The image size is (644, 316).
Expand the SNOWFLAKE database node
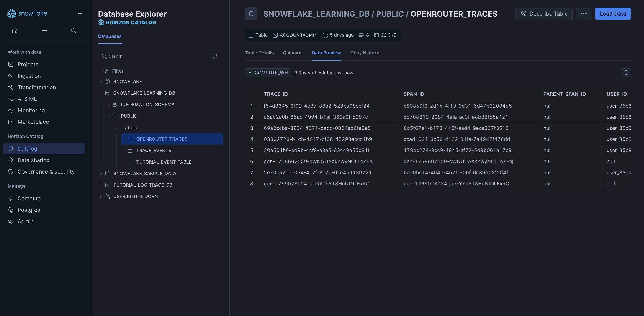click(x=101, y=81)
